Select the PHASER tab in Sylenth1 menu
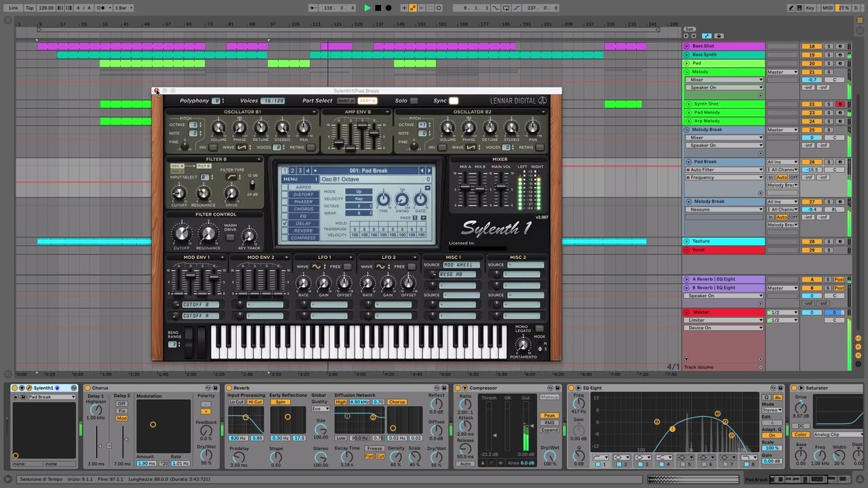Image resolution: width=868 pixels, height=488 pixels. click(304, 202)
